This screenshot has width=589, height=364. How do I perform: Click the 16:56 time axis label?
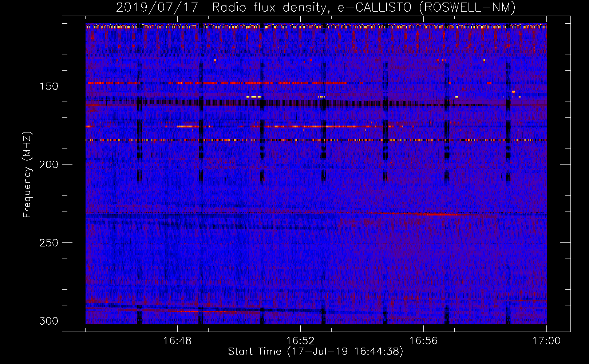423,341
